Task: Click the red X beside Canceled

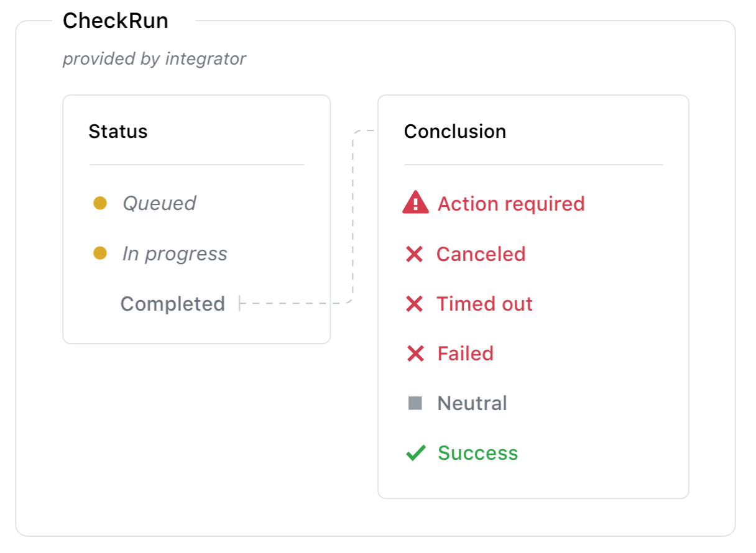Action: (414, 254)
